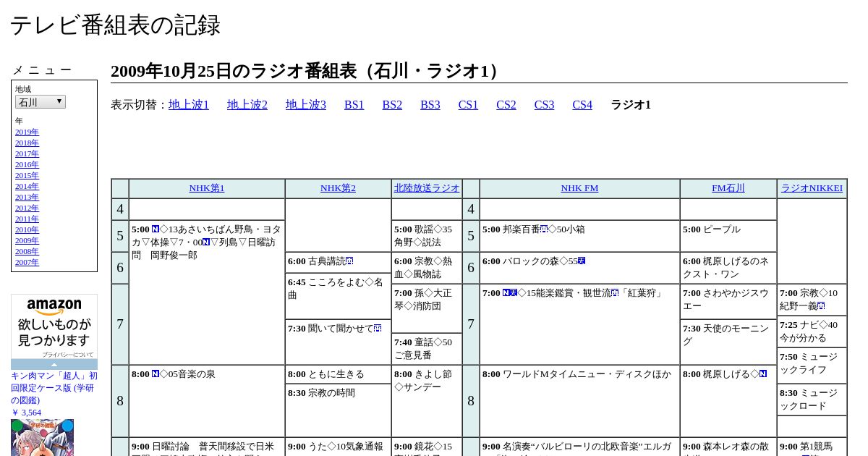Open the 2018年 archive link
Screen dimensions: 868x456
(x=27, y=143)
